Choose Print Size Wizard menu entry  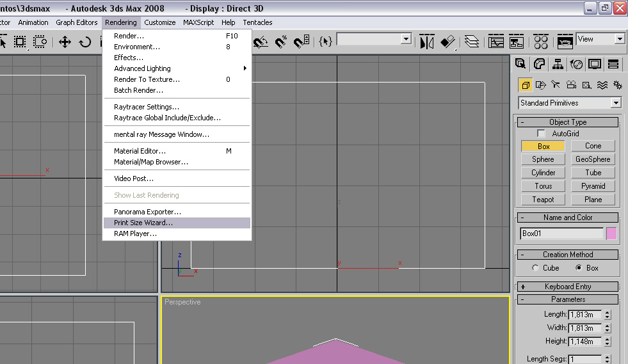pyautogui.click(x=177, y=223)
